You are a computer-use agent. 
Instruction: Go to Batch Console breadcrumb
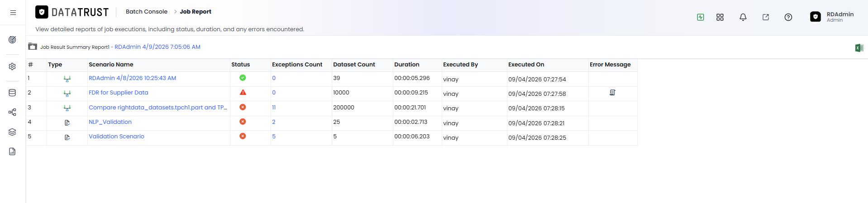(146, 12)
